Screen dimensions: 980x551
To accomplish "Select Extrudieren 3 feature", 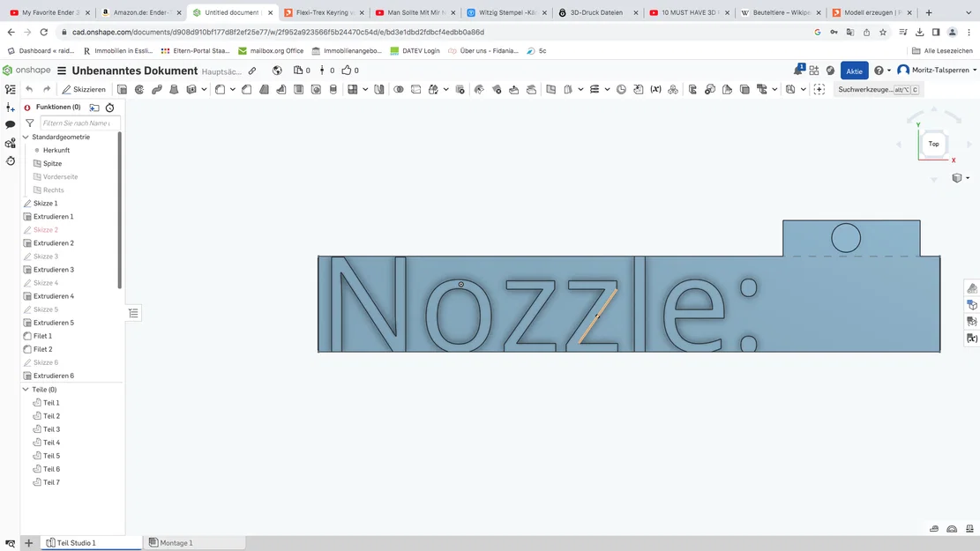I will click(53, 269).
